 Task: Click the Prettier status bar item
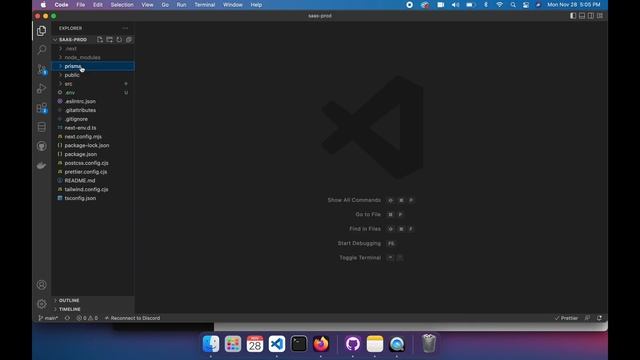[566, 318]
